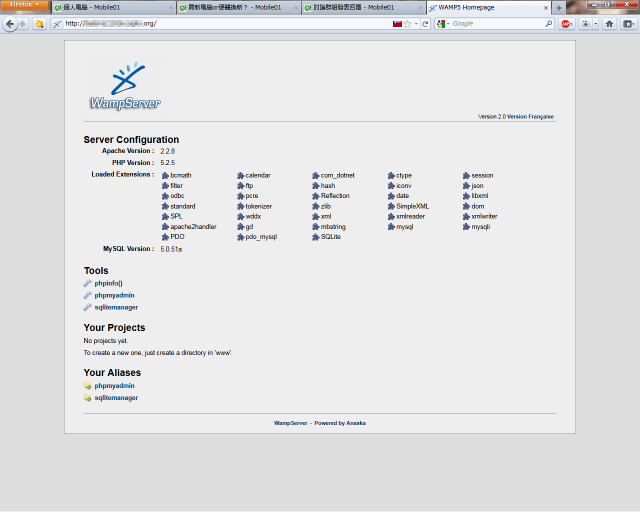640x512 pixels.
Task: Switch to the 個人電腦 - Mobile01 tab
Action: point(113,8)
